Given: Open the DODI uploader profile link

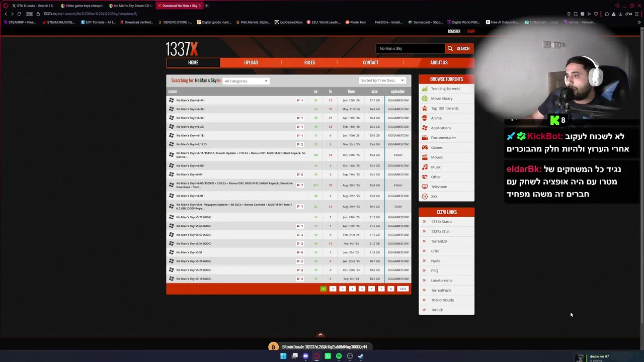Looking at the screenshot, I should click(398, 207).
